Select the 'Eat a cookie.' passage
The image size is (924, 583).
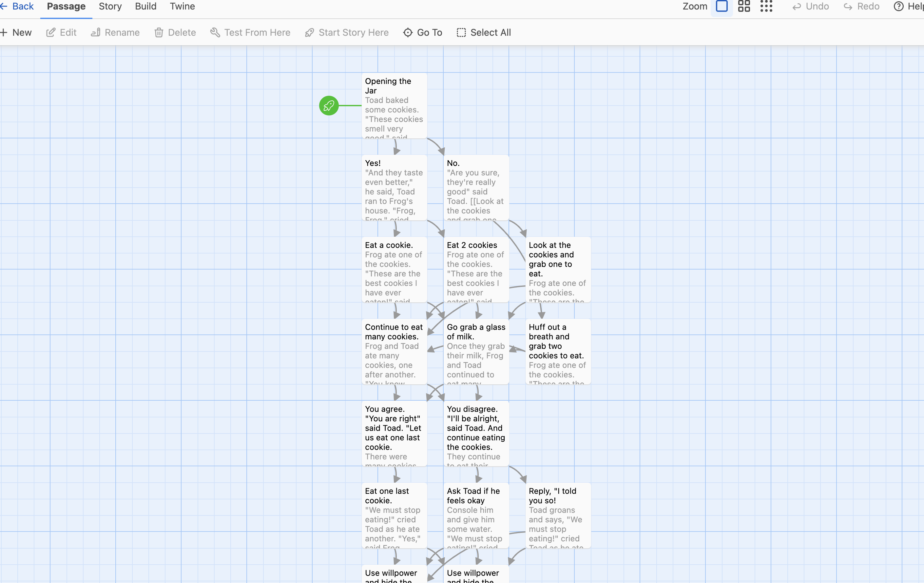point(394,270)
